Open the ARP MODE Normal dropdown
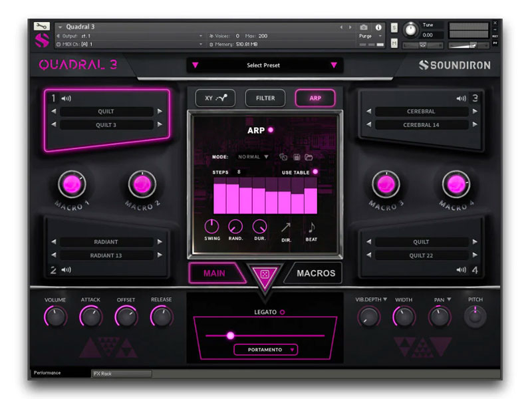The image size is (532, 399). tap(253, 157)
